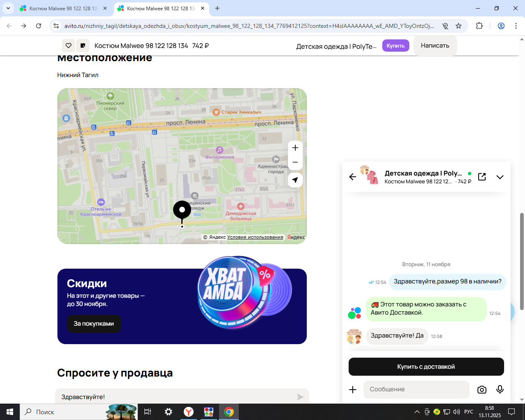Open a new browser tab
The height and width of the screenshot is (420, 525).
[217, 8]
